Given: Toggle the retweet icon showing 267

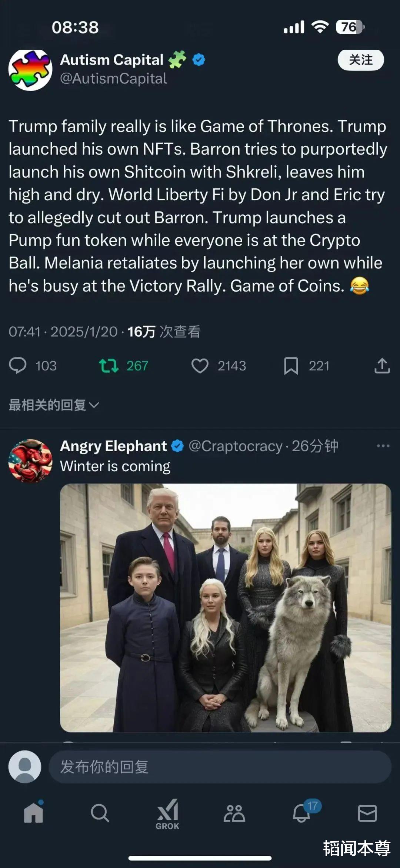Looking at the screenshot, I should coord(109,366).
